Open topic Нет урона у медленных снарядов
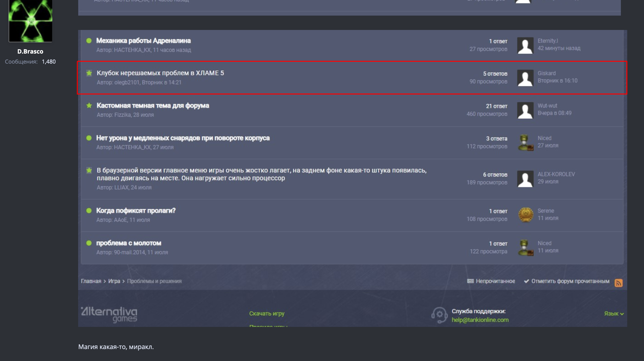Screen dimensions: 644x361 point(183,138)
